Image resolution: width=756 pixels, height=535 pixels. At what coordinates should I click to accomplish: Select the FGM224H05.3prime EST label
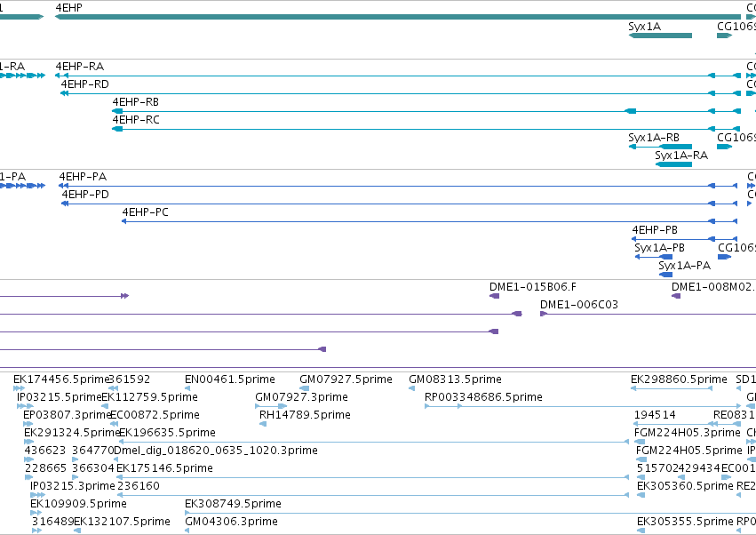tap(687, 433)
